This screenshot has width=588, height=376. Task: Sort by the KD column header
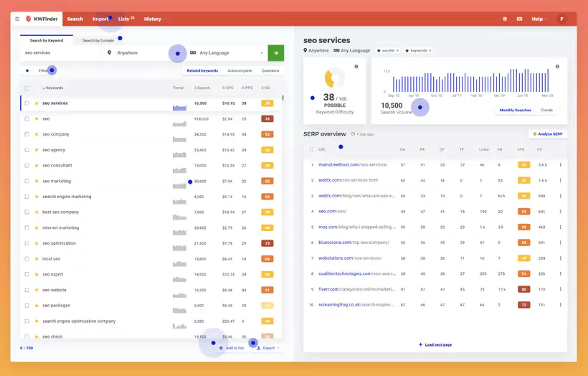click(x=265, y=88)
